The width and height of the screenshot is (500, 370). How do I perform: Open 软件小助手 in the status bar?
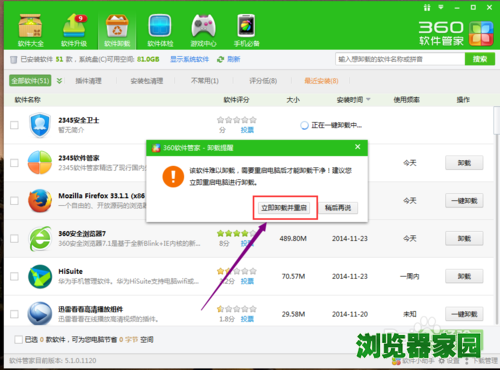coord(413,361)
